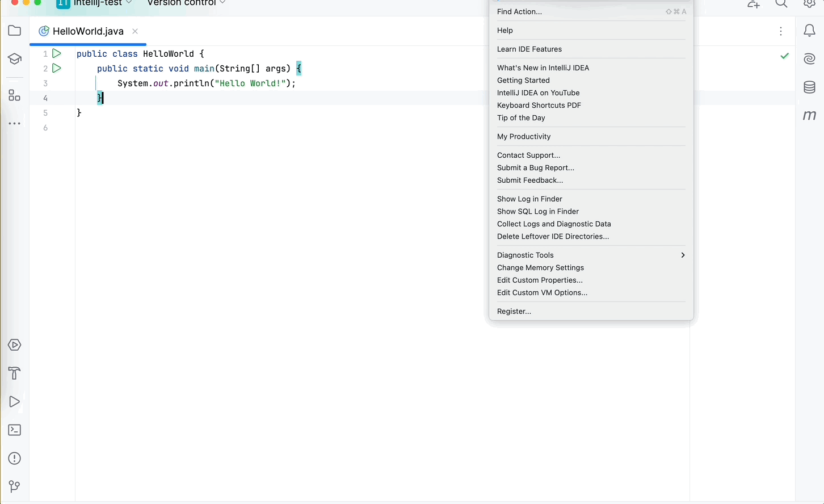The width and height of the screenshot is (824, 504).
Task: Open the AI Assistant spiral icon
Action: (x=810, y=58)
